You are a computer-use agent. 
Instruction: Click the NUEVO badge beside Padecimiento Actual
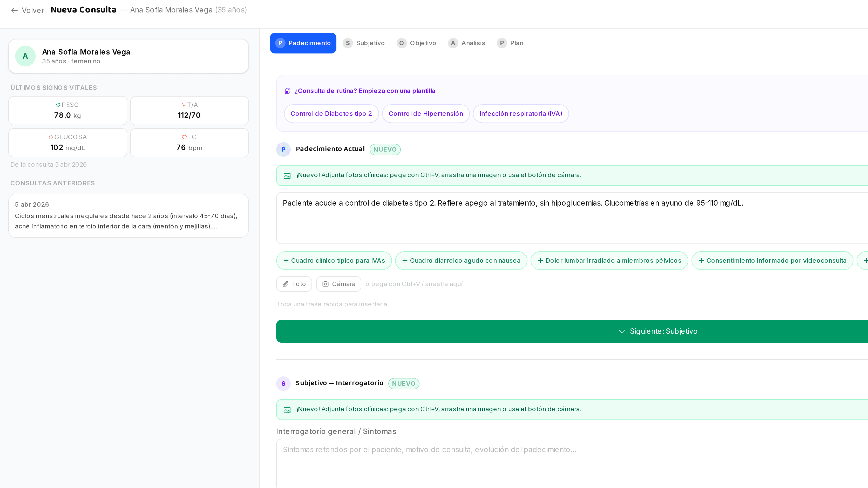tap(385, 150)
